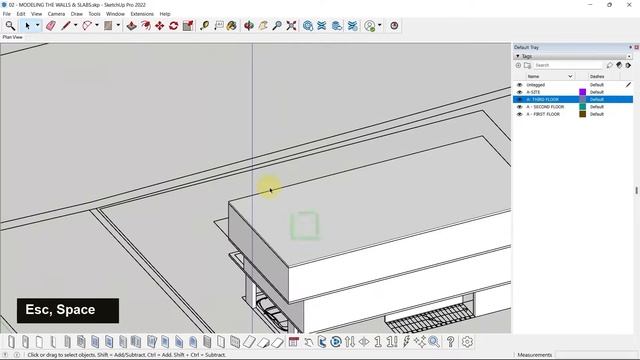
Task: Open the Rectangle tool dropdown arrow
Action: point(118,25)
